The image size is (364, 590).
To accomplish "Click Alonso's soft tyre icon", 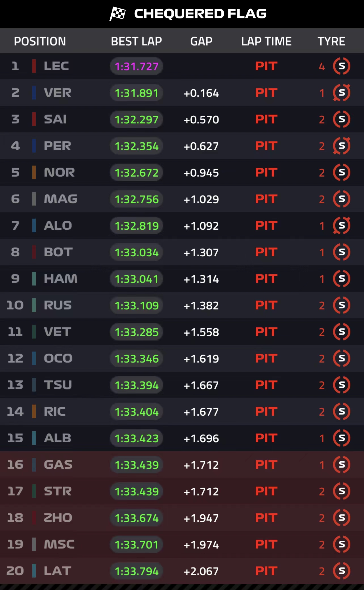I will pyautogui.click(x=342, y=226).
